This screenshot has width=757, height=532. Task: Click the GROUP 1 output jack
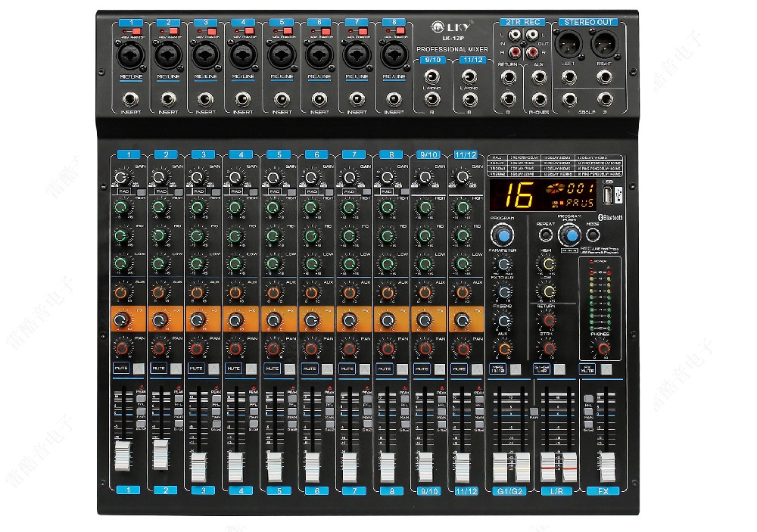pos(569,100)
